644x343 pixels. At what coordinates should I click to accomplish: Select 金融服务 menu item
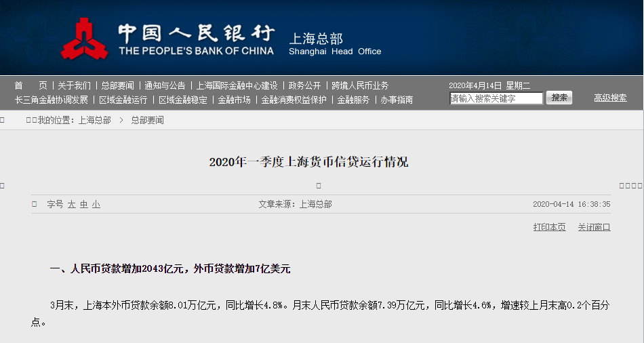point(353,100)
